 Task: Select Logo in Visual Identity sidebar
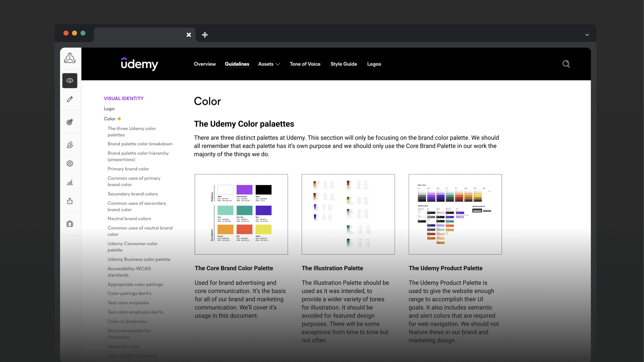[109, 109]
